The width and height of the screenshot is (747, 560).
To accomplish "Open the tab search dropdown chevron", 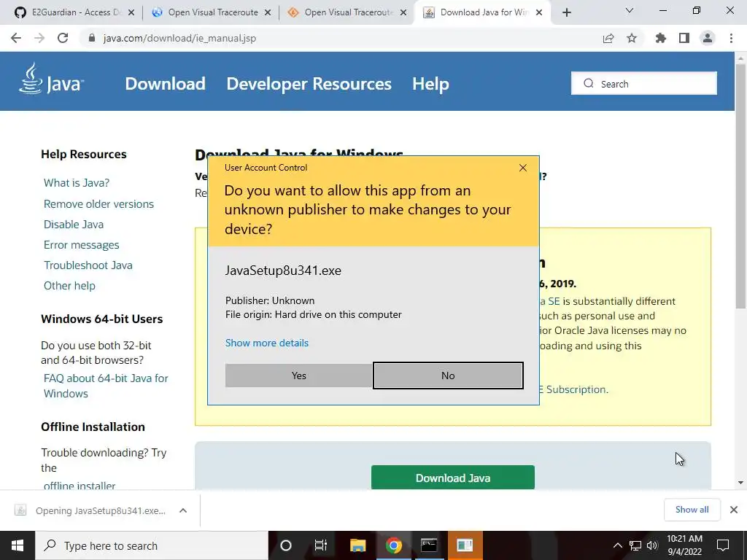I will tap(630, 10).
